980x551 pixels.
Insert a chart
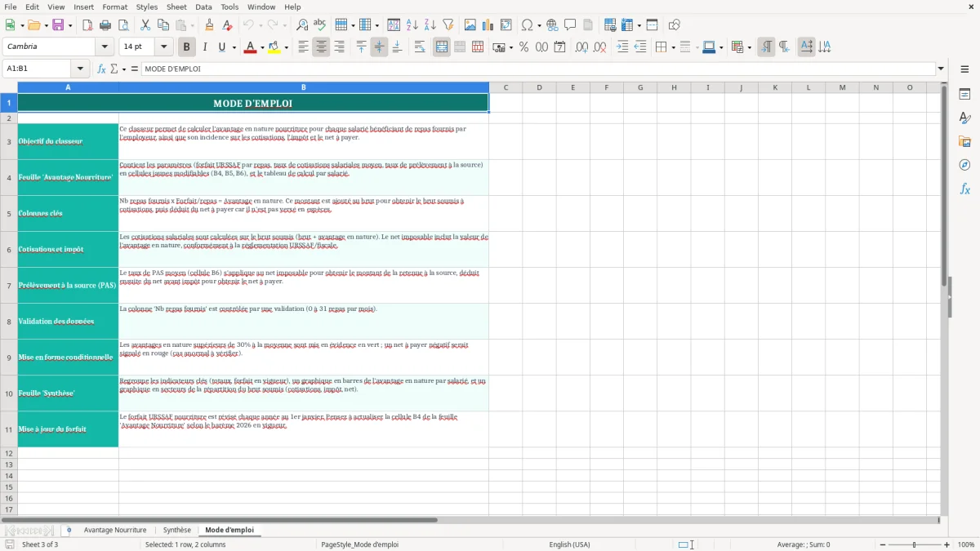[x=488, y=25]
